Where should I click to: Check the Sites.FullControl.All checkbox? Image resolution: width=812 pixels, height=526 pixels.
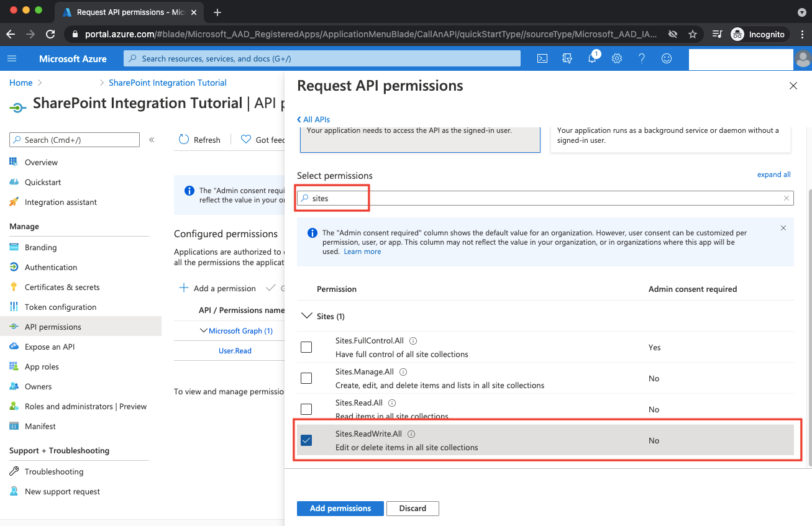click(x=306, y=347)
